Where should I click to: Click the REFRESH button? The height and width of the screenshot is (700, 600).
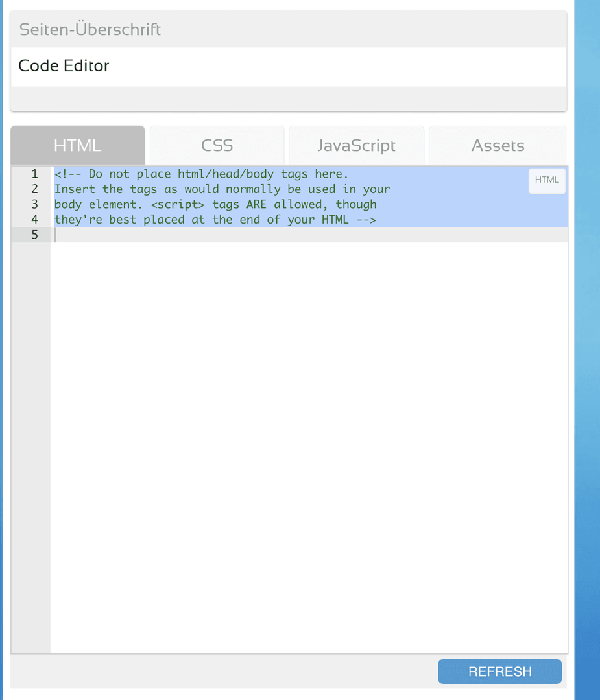499,671
